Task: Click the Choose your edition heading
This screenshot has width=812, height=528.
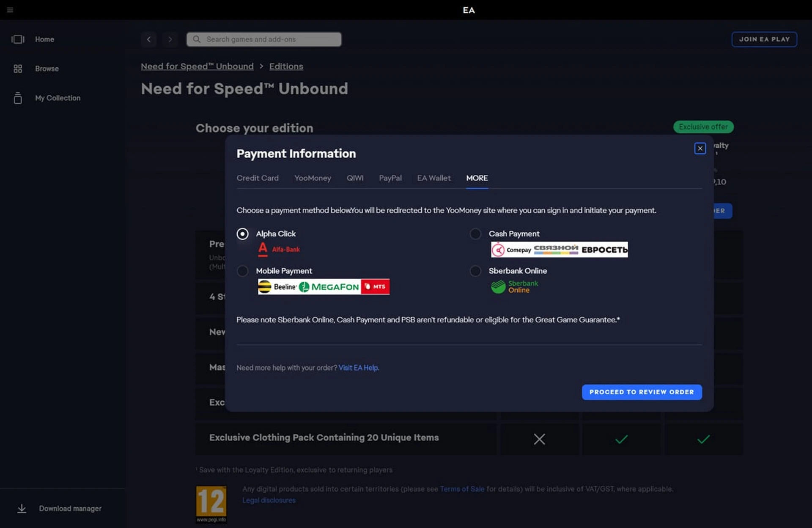Action: tap(254, 128)
